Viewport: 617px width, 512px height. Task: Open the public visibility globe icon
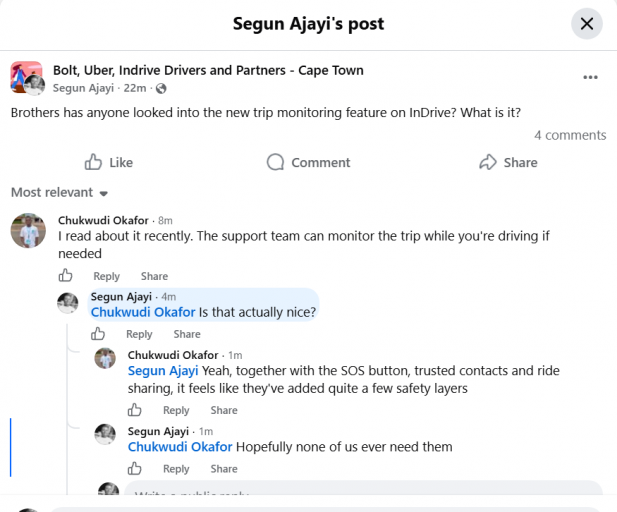point(161,89)
